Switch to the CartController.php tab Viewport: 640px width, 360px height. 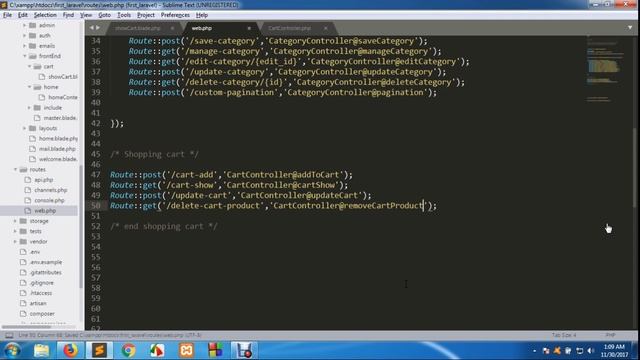(289, 28)
